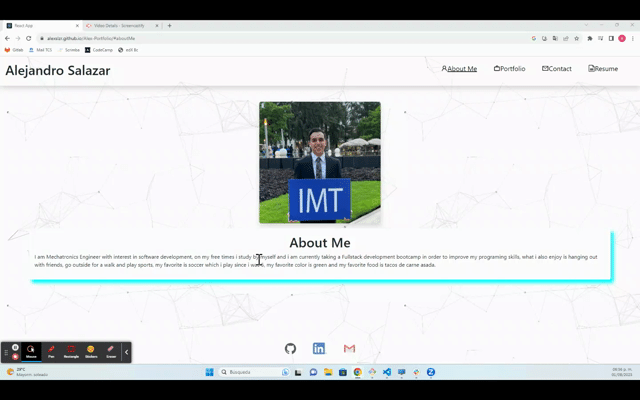Collapse the Screencastify toolbar with the chevron
The height and width of the screenshot is (400, 640).
[x=127, y=352]
